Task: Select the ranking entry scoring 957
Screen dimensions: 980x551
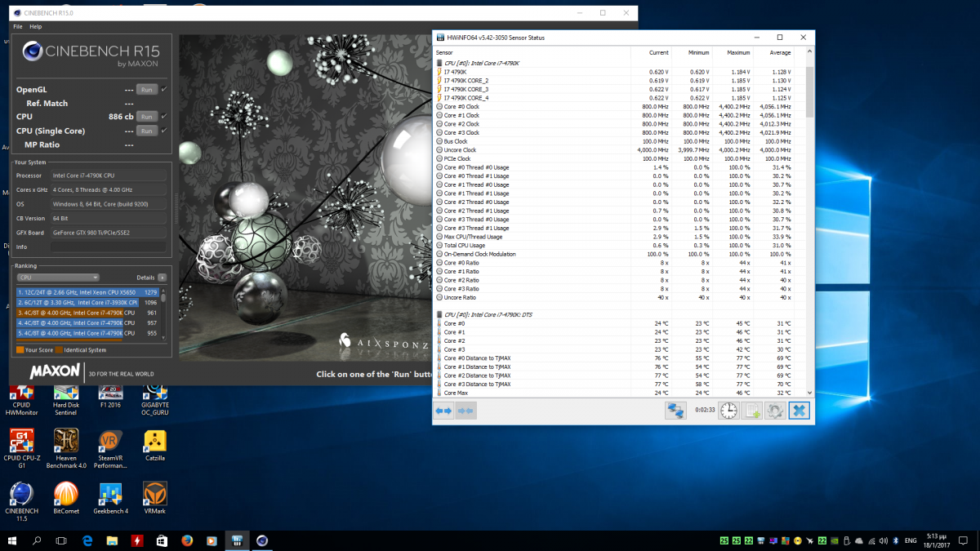Action: pyautogui.click(x=88, y=322)
